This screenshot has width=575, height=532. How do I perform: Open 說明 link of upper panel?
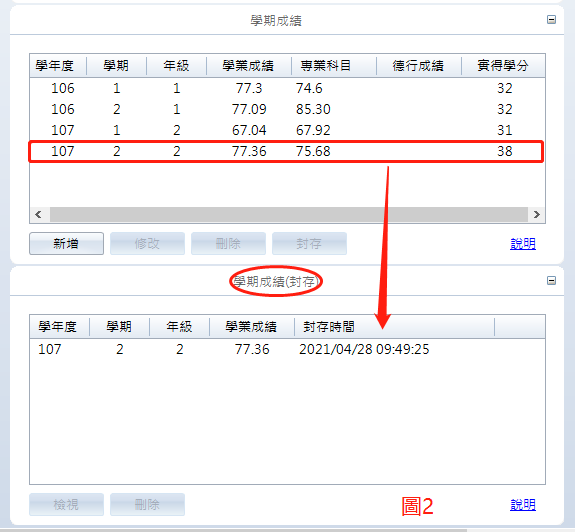523,243
